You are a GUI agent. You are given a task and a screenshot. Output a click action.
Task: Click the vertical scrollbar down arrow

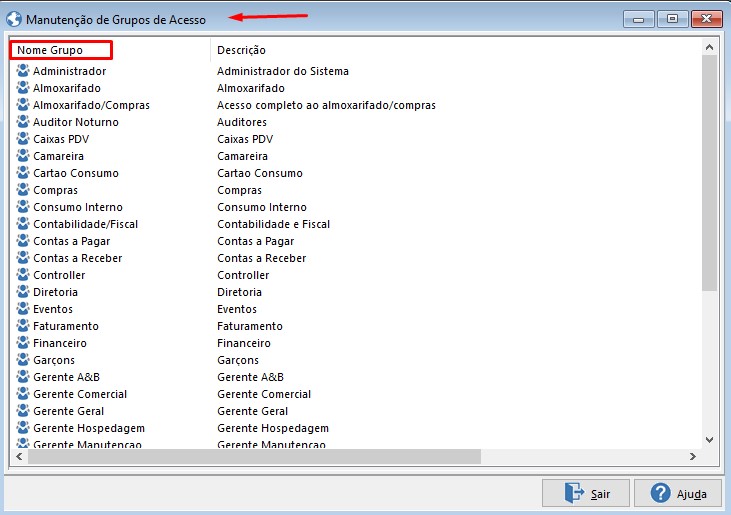tap(710, 439)
